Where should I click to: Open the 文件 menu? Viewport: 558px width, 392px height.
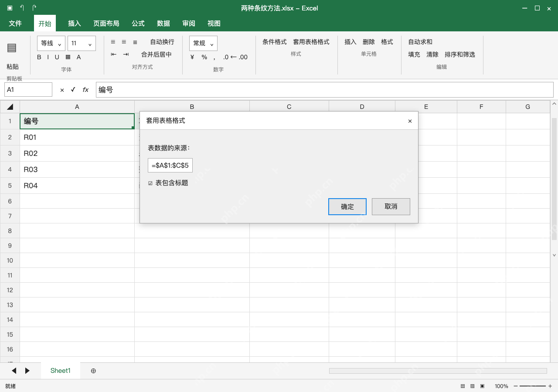(15, 24)
